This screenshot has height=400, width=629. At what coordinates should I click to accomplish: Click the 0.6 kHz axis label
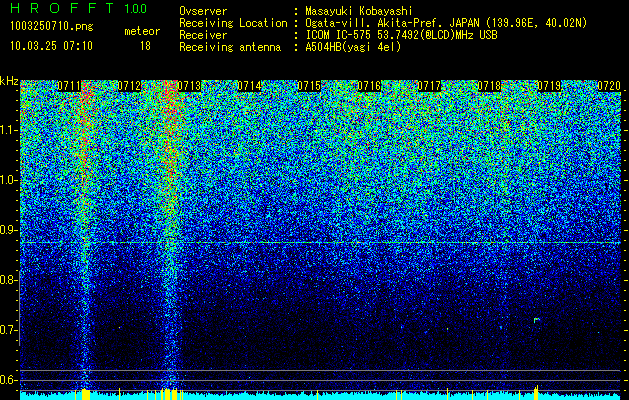(8, 380)
